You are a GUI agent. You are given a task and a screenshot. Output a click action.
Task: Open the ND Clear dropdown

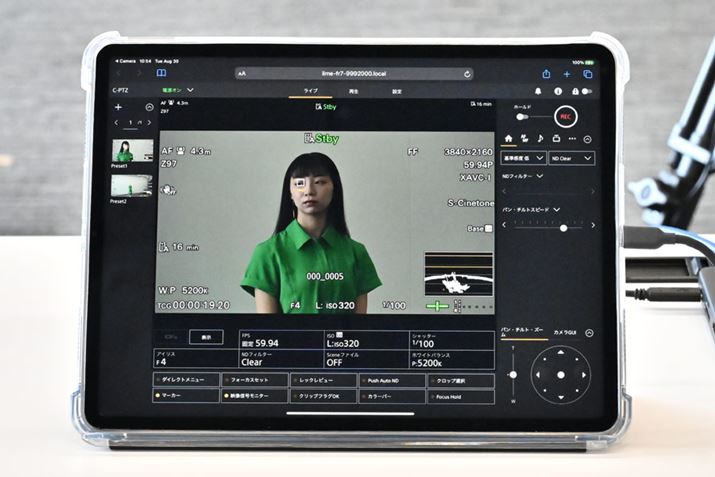(572, 158)
